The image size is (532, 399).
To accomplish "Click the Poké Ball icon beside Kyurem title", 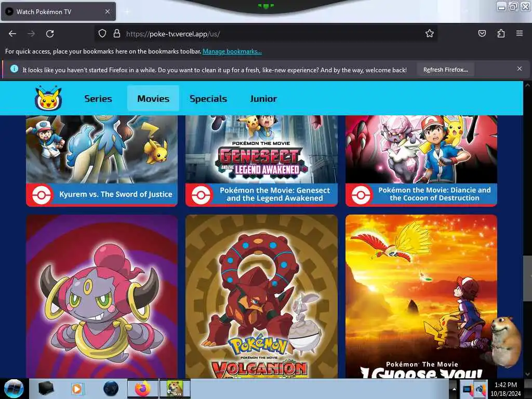I will 41,195.
